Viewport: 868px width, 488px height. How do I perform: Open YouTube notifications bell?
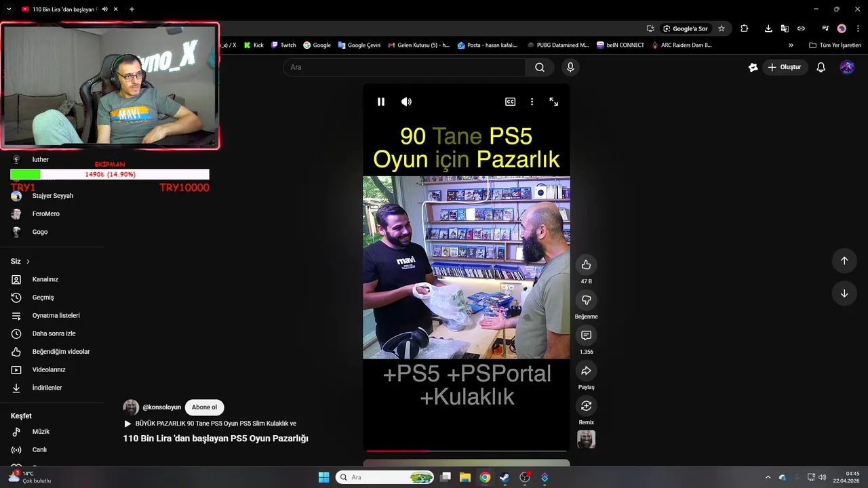click(821, 67)
